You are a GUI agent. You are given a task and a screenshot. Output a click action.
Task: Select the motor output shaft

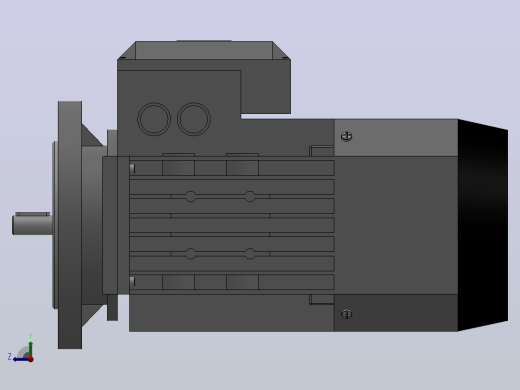32,224
